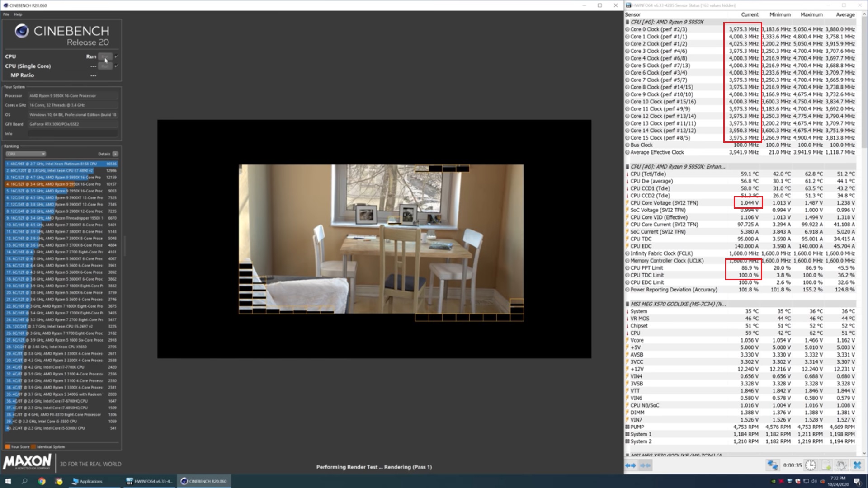Select DIMM voltage row
Image resolution: width=868 pixels, height=488 pixels.
click(741, 413)
